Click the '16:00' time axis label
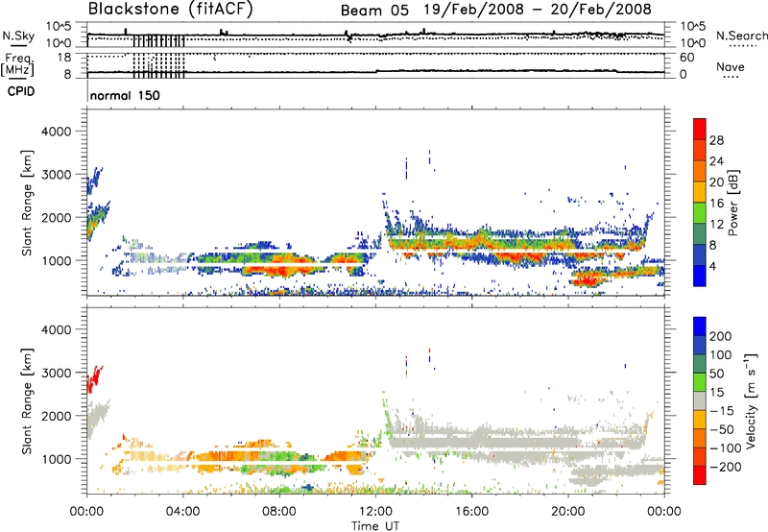This screenshot has width=768, height=532. pos(471,512)
